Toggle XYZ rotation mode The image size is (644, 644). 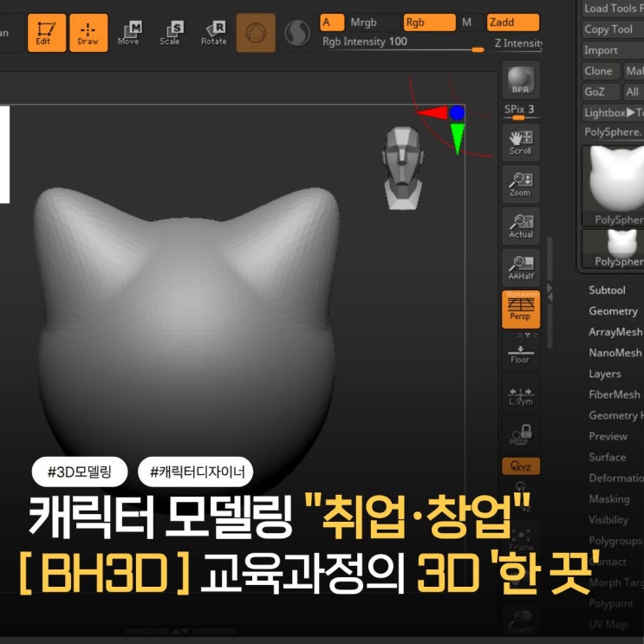point(520,466)
